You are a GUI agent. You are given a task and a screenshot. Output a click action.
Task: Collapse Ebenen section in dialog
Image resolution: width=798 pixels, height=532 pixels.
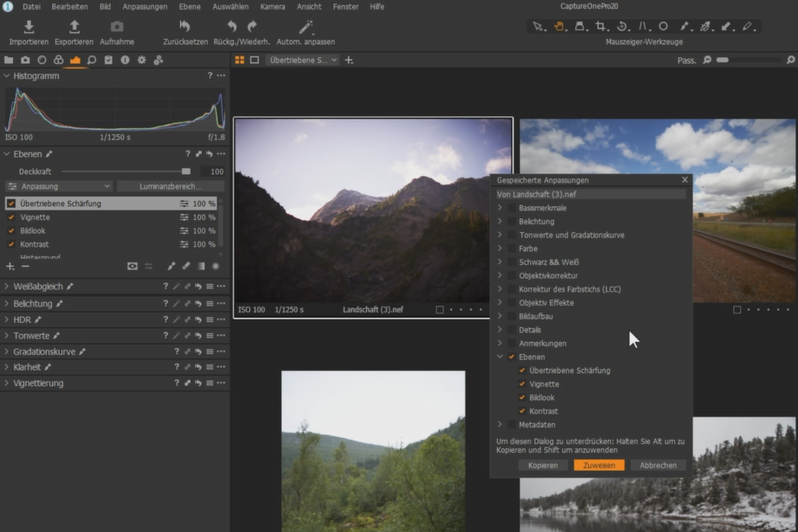500,357
